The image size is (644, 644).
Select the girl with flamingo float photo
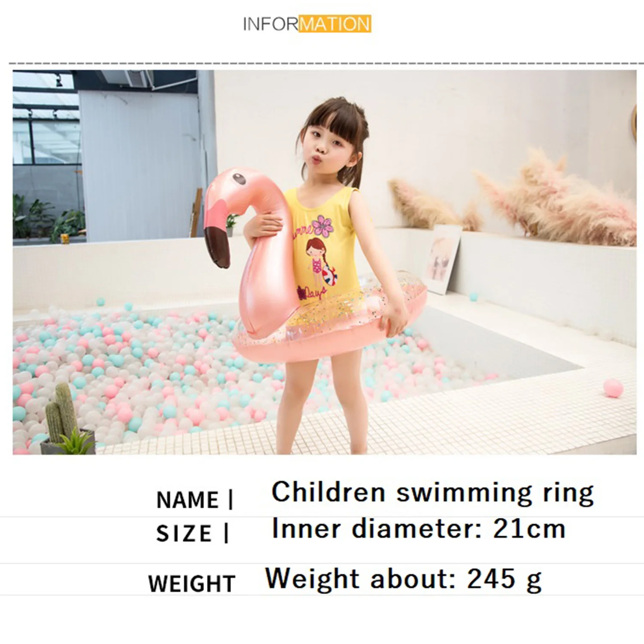(x=325, y=262)
